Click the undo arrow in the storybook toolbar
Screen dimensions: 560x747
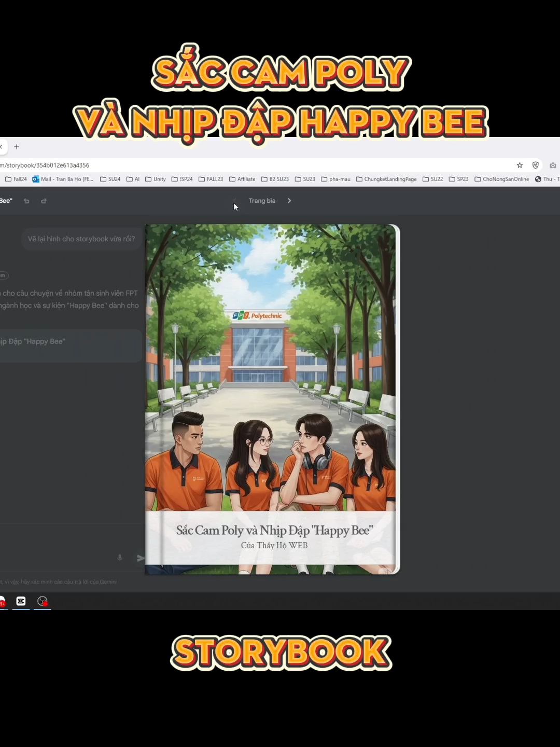[x=26, y=201]
